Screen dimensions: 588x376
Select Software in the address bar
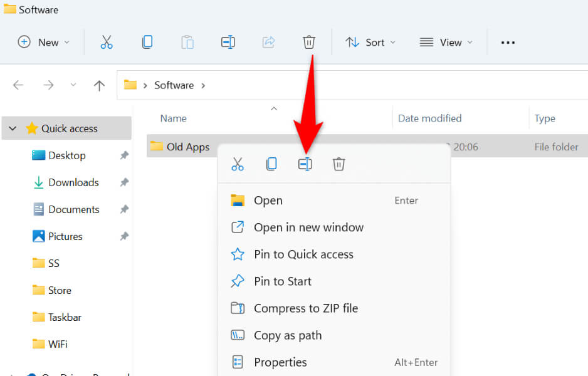tap(174, 85)
